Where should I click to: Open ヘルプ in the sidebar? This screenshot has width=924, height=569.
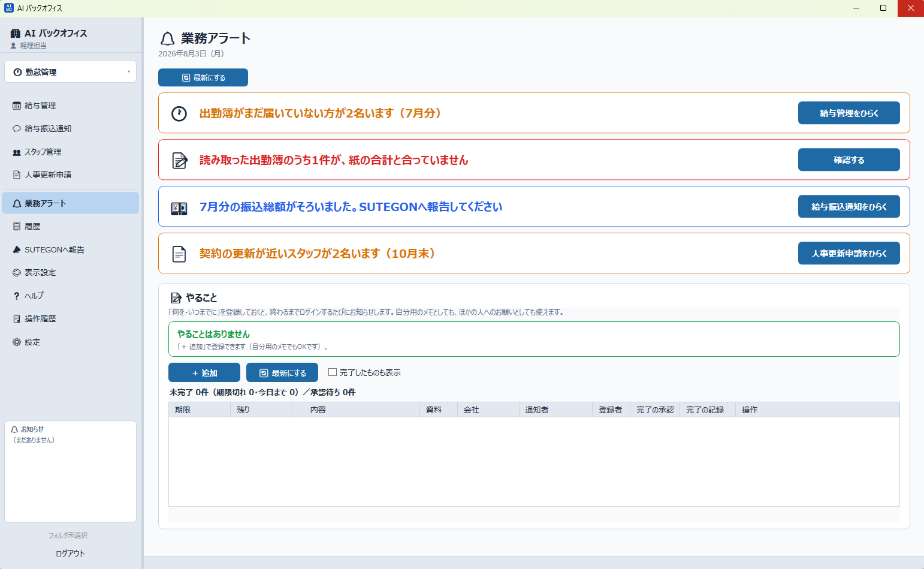point(70,296)
